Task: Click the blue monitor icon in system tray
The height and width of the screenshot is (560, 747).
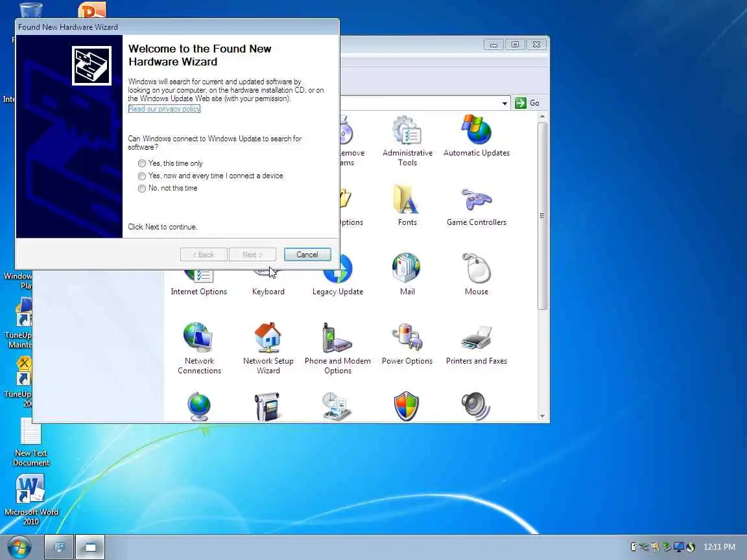Action: (679, 546)
